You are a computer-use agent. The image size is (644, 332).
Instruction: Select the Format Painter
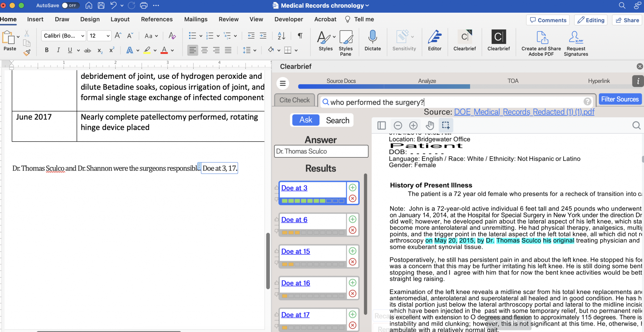click(x=27, y=52)
